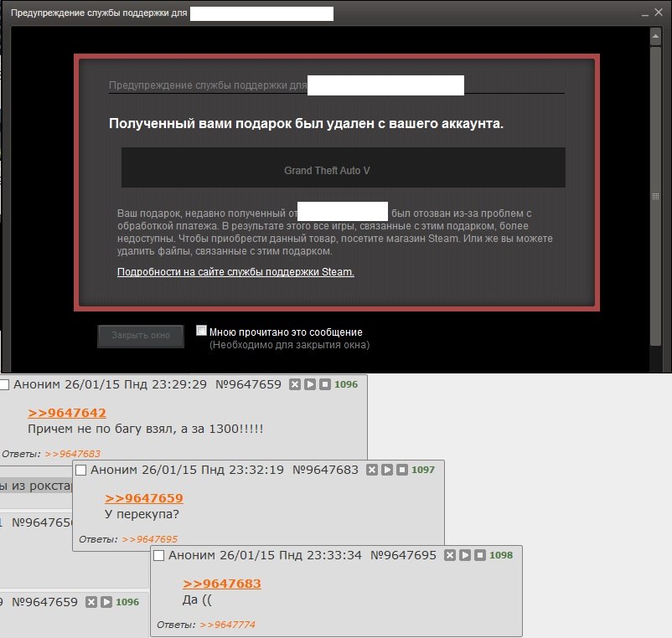This screenshot has width=672, height=638.
Task: Click the post counter 1098
Action: [501, 555]
